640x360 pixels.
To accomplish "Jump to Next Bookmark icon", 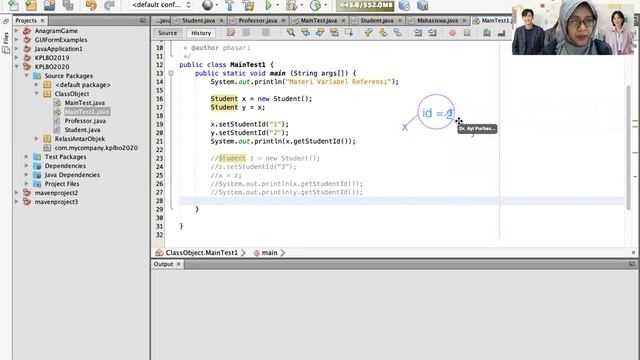I will click(x=383, y=33).
